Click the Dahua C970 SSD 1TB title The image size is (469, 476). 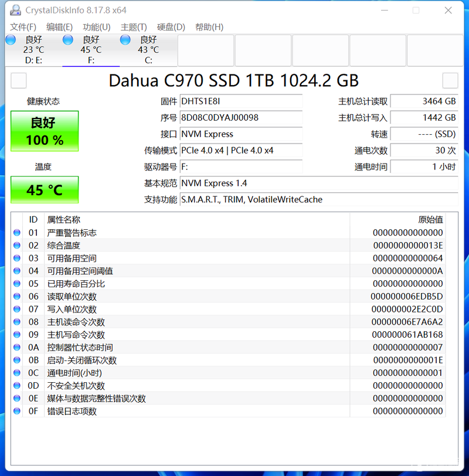coord(234,81)
